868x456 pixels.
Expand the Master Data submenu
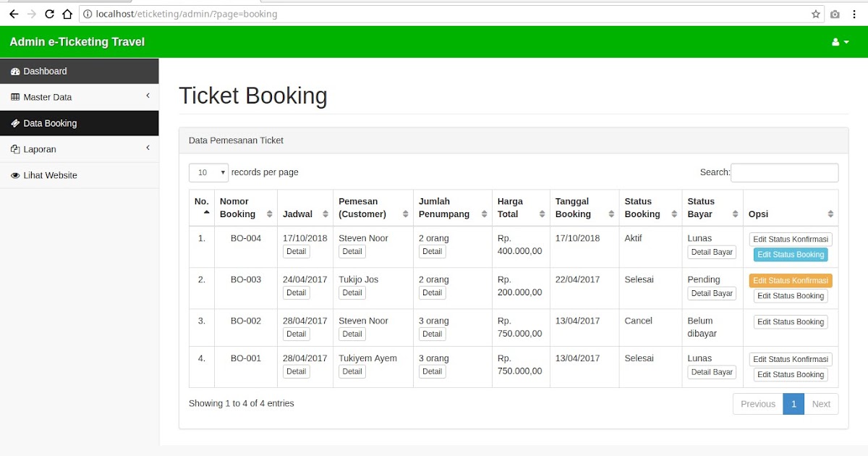click(x=80, y=97)
